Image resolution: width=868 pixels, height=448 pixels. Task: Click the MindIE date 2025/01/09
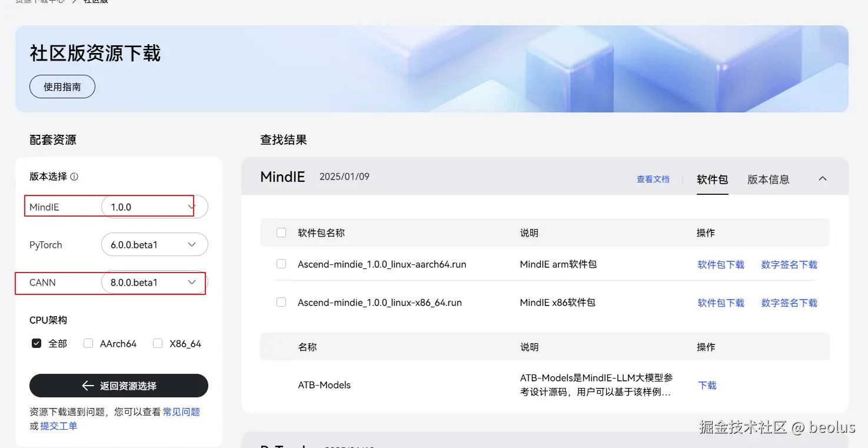pos(344,177)
